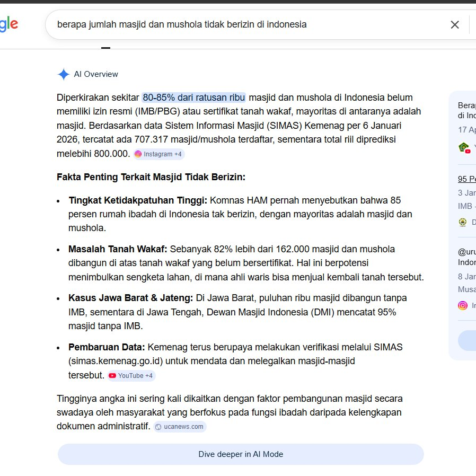Click the Google logo
This screenshot has width=476, height=476.
pos(9,24)
